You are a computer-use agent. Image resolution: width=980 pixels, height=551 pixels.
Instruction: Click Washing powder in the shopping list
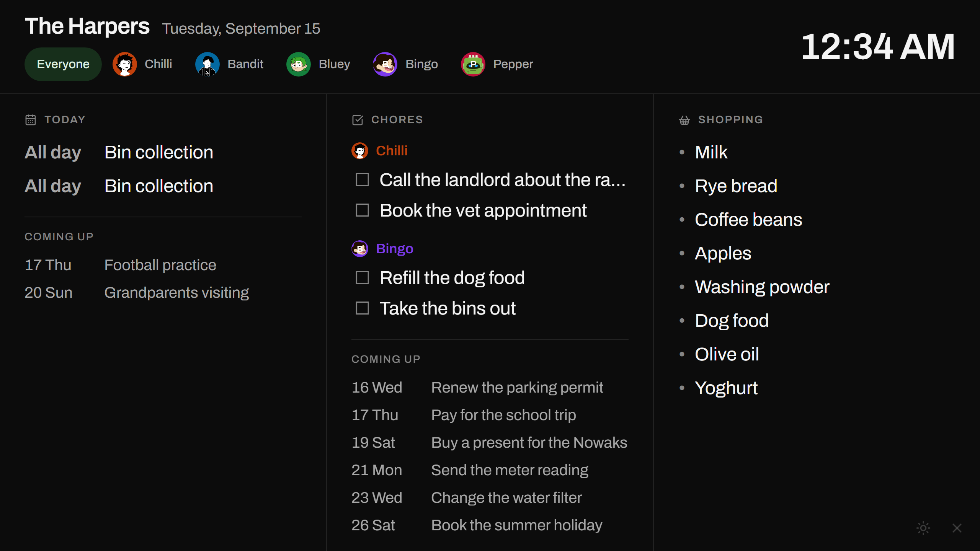(762, 287)
